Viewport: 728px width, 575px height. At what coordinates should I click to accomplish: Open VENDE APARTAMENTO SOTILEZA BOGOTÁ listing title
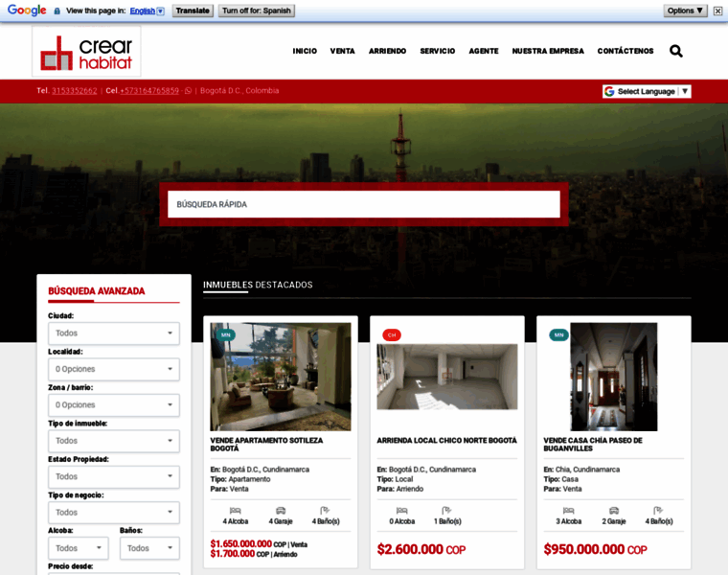tap(266, 445)
